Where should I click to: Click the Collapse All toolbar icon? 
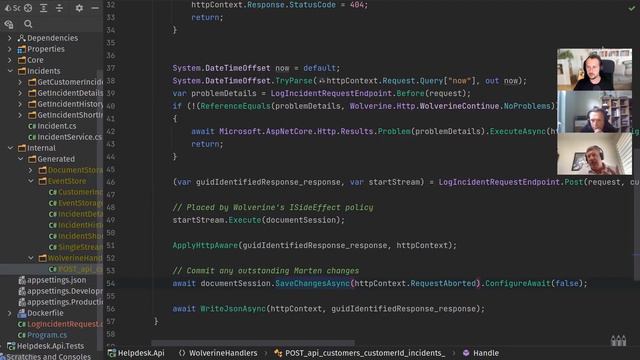point(60,8)
